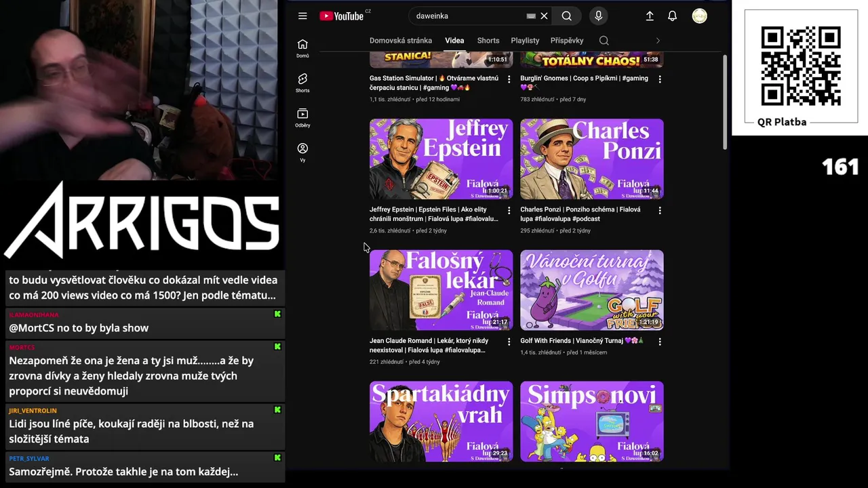The image size is (868, 488).
Task: Open Golf With Friends Vianočný Turnaj title
Action: pos(582,341)
